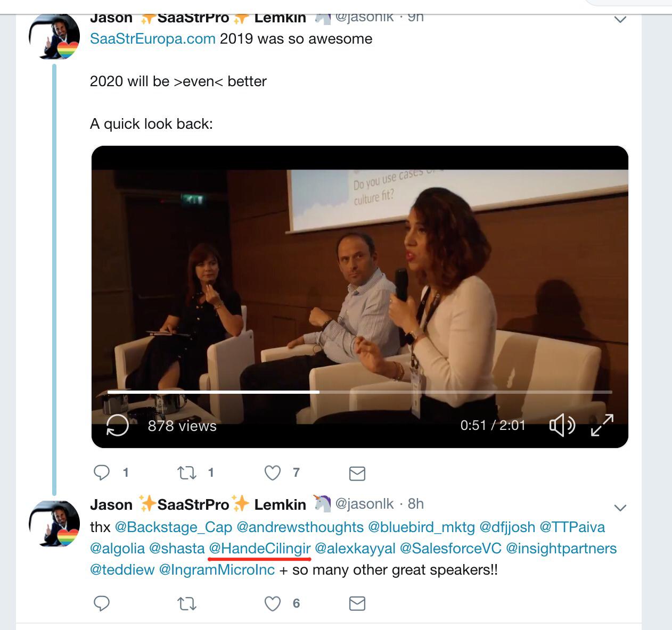Visit the @Backstage_Cap profile mention
This screenshot has width=672, height=630.
pos(174,527)
